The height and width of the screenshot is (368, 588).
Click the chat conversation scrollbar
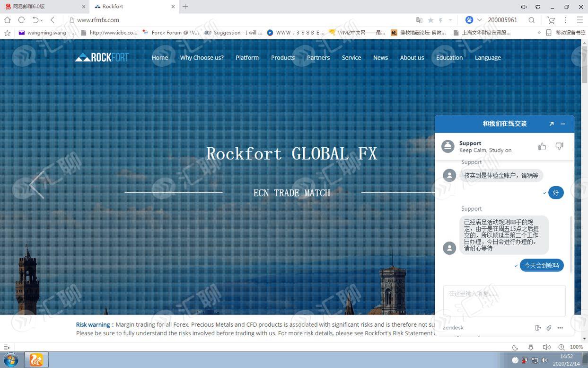point(571,244)
